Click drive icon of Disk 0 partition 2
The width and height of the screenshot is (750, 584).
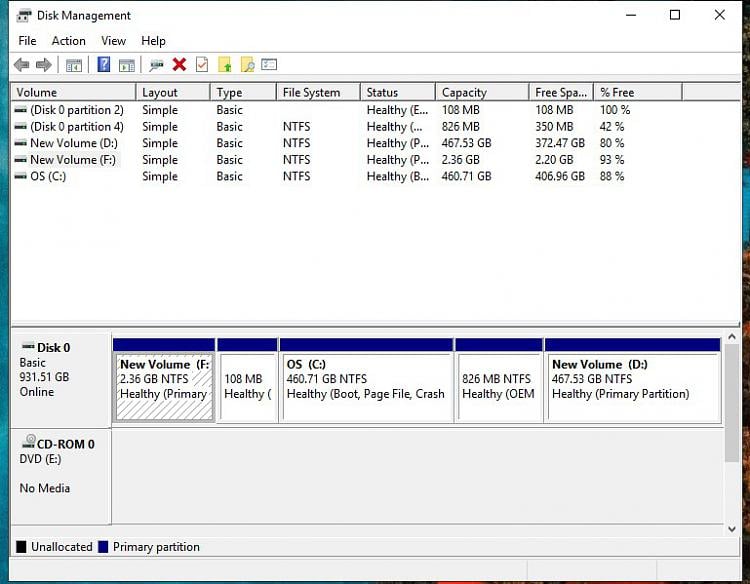point(21,110)
